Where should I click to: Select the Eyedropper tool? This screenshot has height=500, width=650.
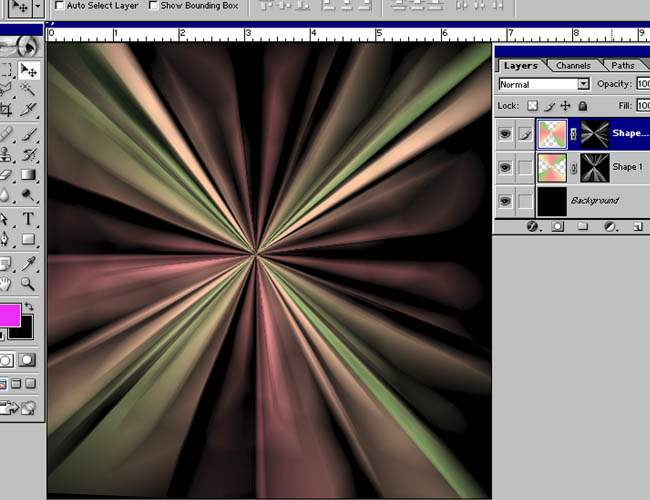click(x=28, y=263)
